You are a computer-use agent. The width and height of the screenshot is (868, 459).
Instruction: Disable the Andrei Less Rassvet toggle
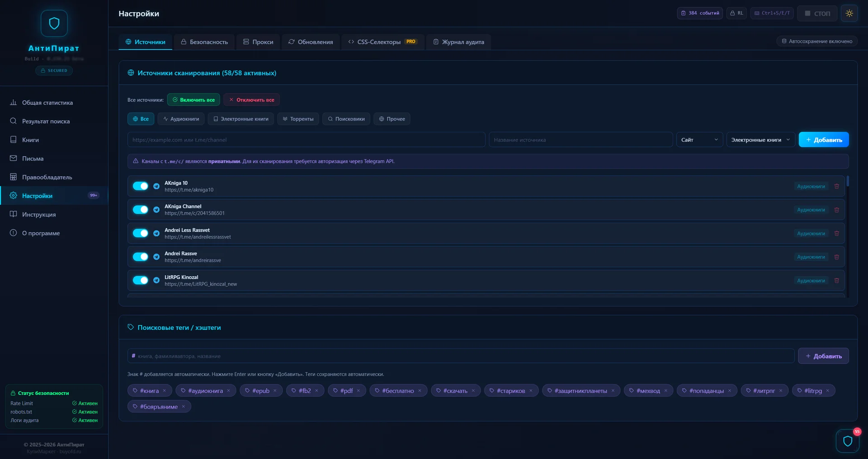pos(141,233)
